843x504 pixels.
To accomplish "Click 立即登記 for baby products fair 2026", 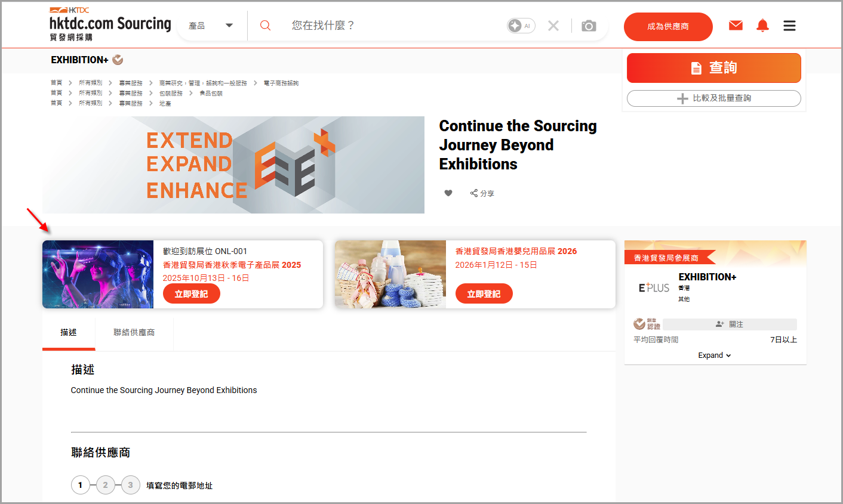I will pos(484,293).
